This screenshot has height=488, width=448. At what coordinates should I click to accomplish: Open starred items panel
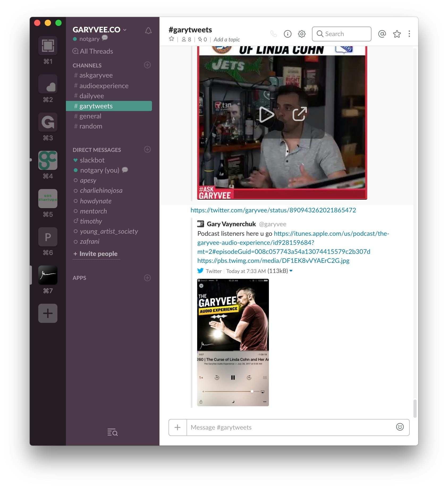tap(397, 34)
